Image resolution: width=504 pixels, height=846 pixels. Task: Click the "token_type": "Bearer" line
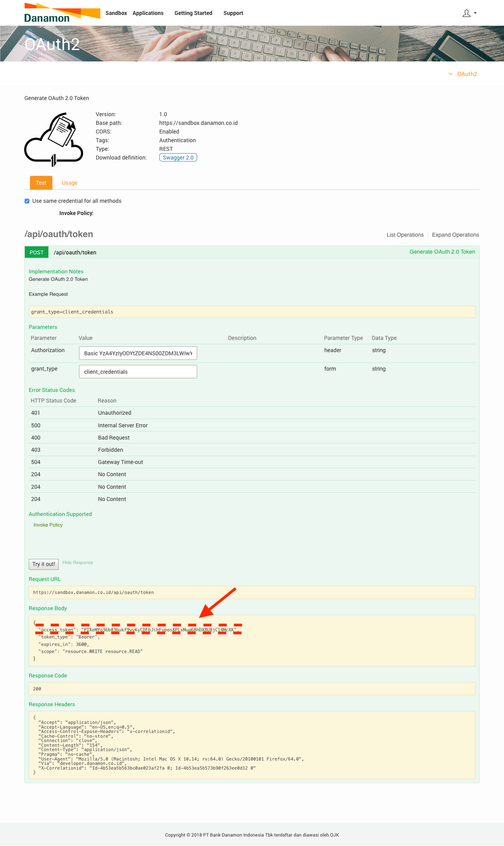tap(69, 637)
